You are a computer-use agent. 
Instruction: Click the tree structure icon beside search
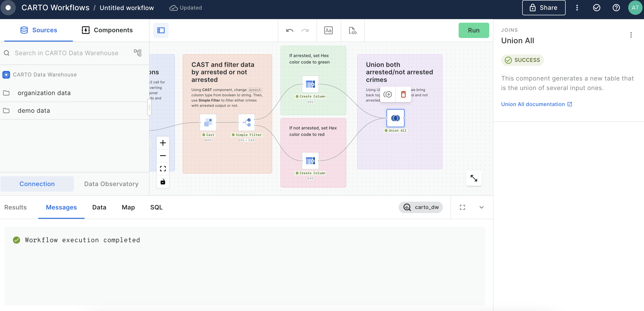coord(138,53)
